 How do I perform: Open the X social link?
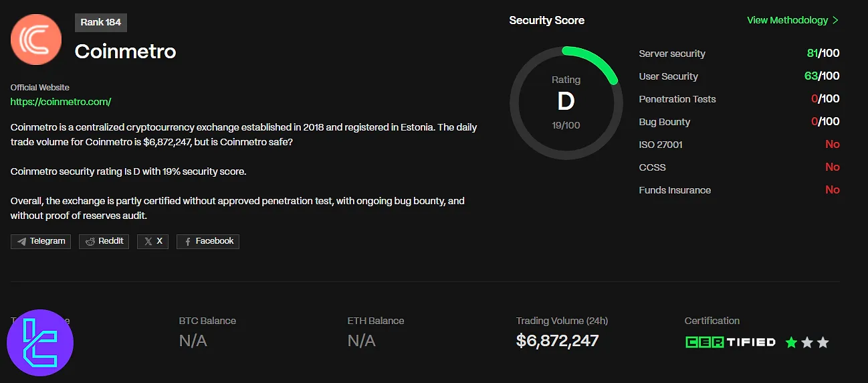[153, 241]
